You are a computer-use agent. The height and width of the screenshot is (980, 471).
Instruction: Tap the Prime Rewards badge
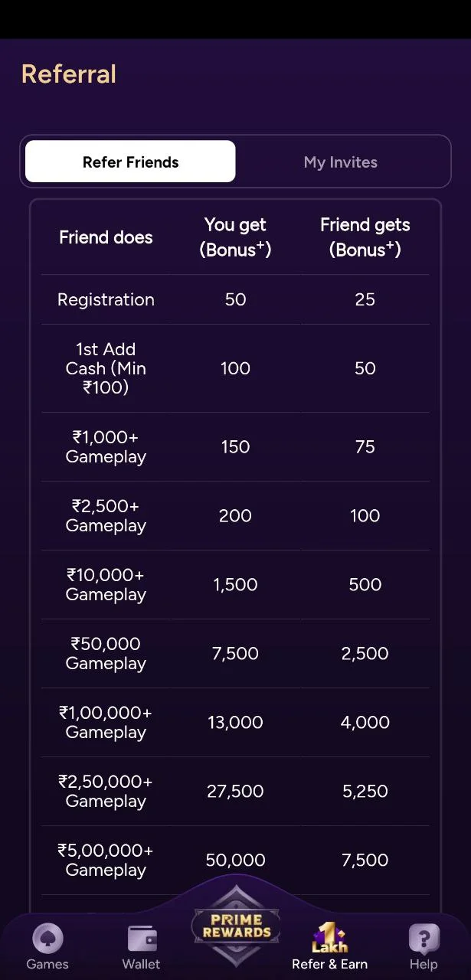point(236,926)
